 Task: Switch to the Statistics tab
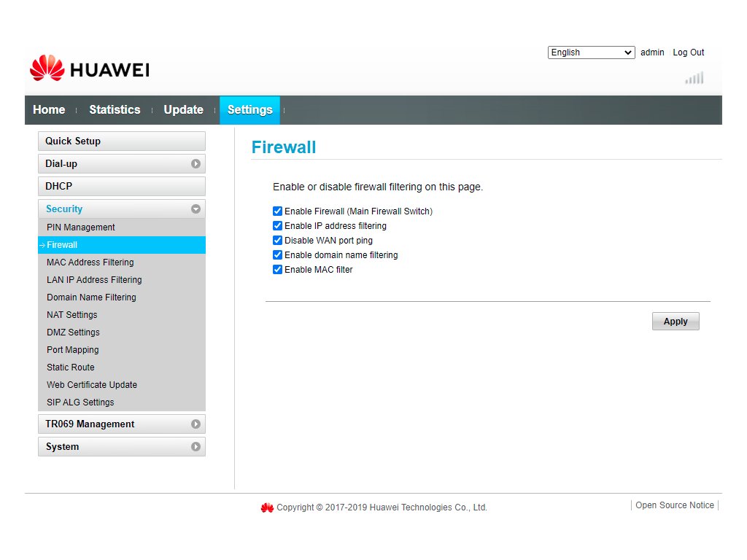[115, 110]
